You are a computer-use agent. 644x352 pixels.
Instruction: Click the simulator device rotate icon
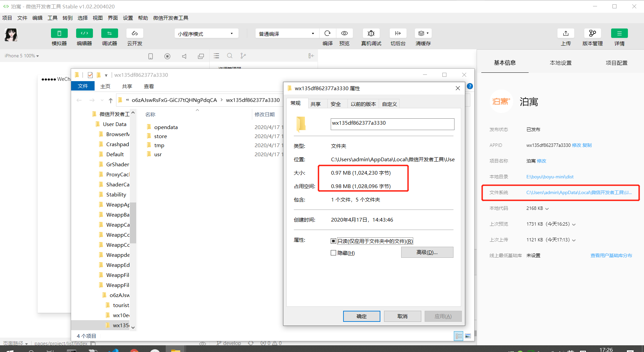pos(151,56)
